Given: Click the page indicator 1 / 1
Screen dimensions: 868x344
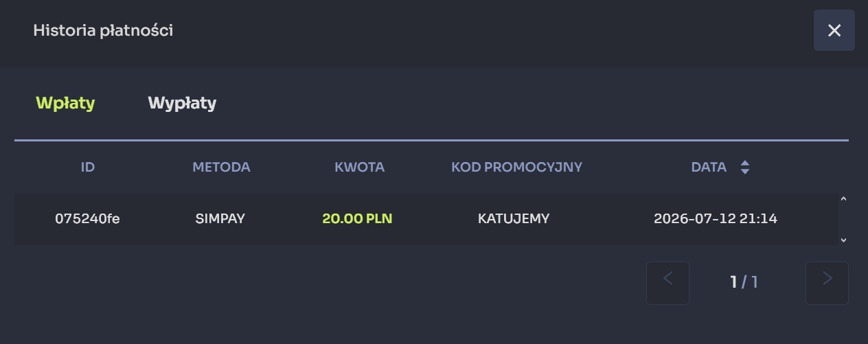Looking at the screenshot, I should click(x=744, y=282).
